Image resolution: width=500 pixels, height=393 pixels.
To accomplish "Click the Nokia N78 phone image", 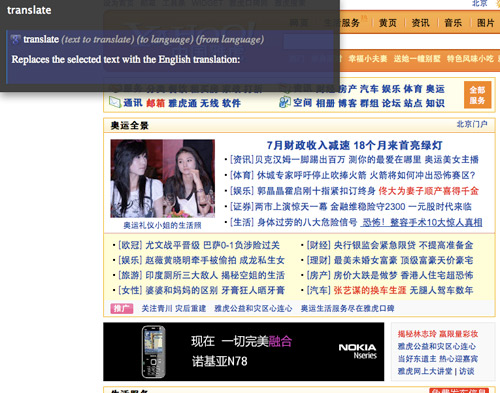I will point(154,352).
